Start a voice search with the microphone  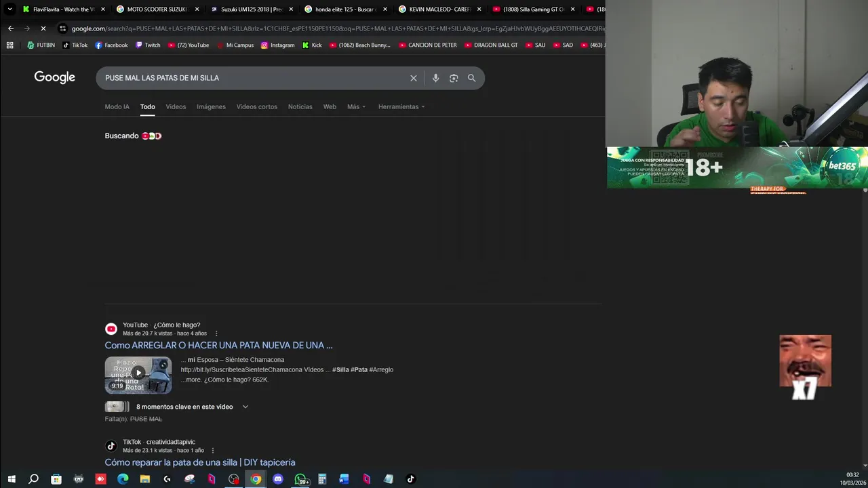click(x=435, y=78)
